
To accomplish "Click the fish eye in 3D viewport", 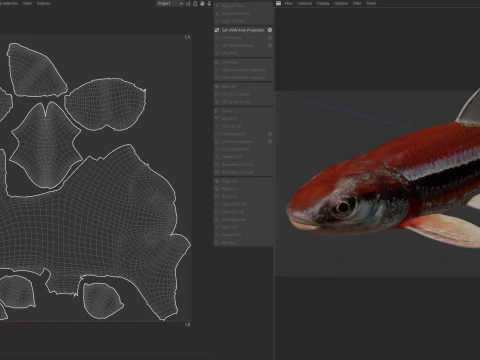I will tap(343, 207).
